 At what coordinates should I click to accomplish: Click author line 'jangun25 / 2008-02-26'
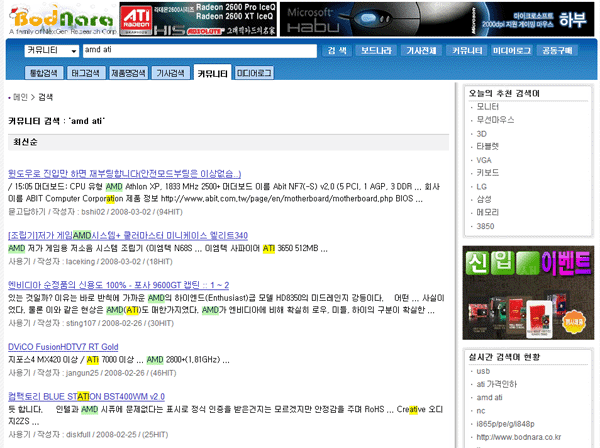(x=92, y=373)
